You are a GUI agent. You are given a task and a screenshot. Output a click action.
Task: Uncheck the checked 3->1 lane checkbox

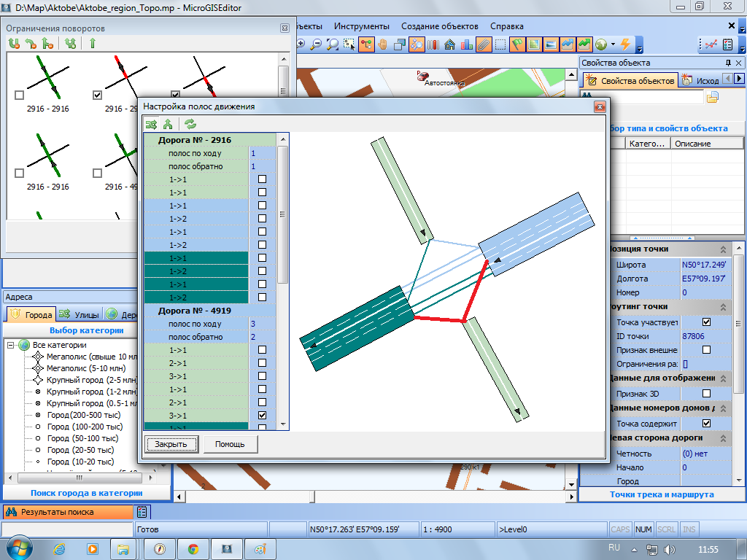(x=262, y=415)
